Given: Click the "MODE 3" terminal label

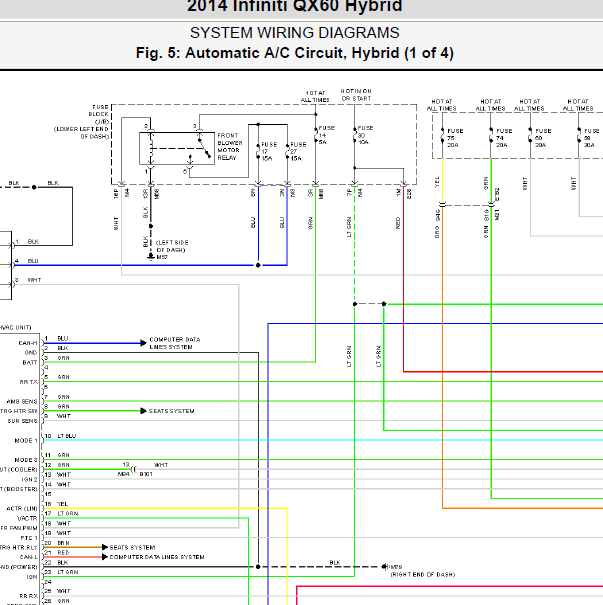Looking at the screenshot, I should point(26,460).
